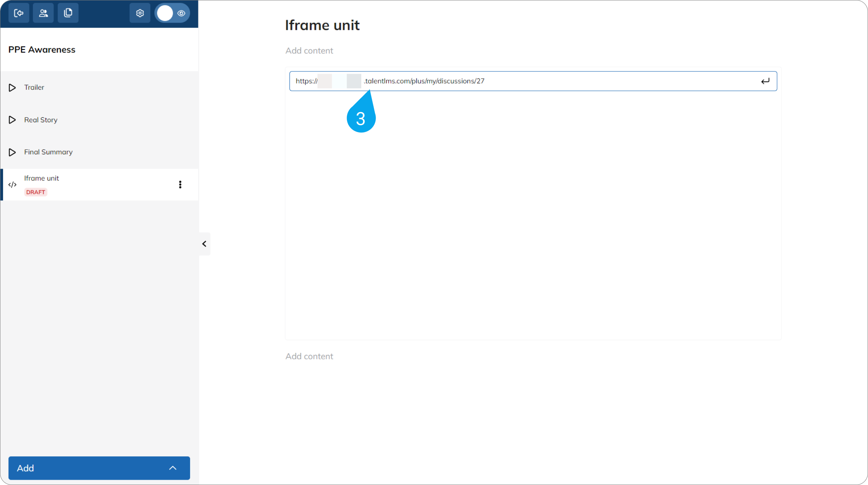Viewport: 868px width, 485px height.
Task: Click the enter arrow in URL field
Action: [x=765, y=81]
